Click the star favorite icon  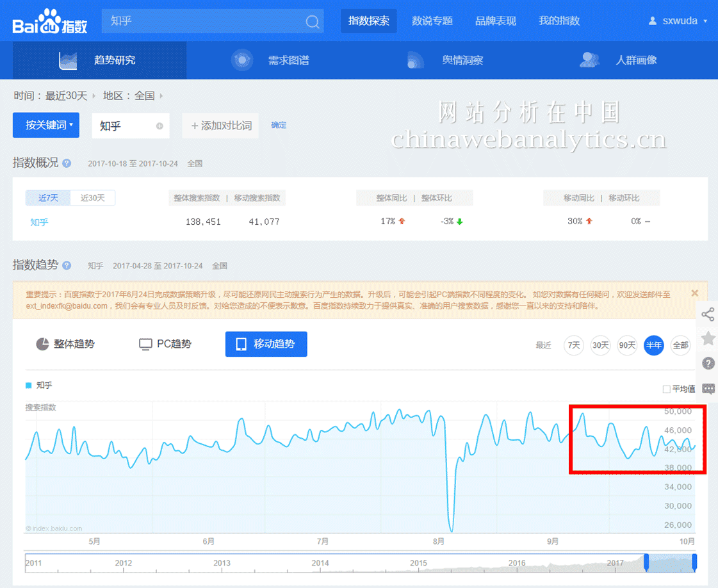[708, 338]
